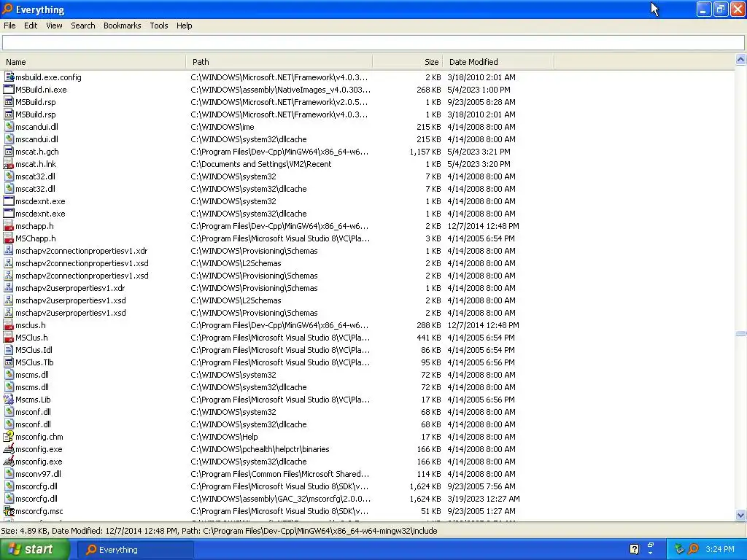Sort results by the Size column header

[408, 62]
